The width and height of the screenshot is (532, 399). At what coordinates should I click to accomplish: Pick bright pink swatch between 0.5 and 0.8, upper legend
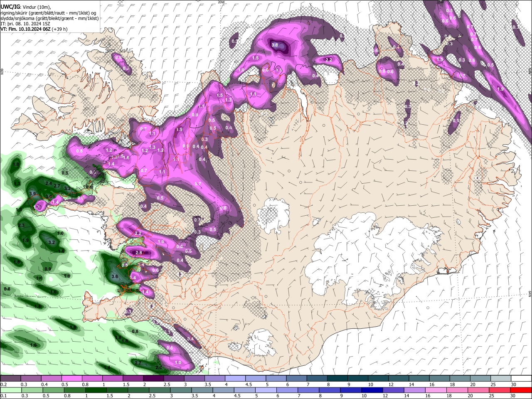coord(71,379)
